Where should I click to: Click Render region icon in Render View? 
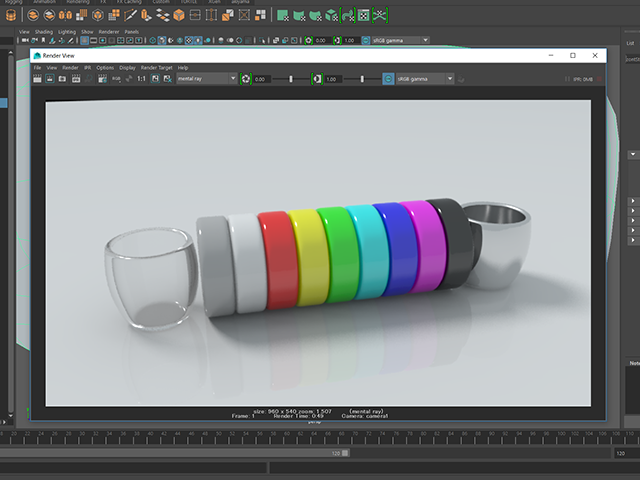point(50,79)
